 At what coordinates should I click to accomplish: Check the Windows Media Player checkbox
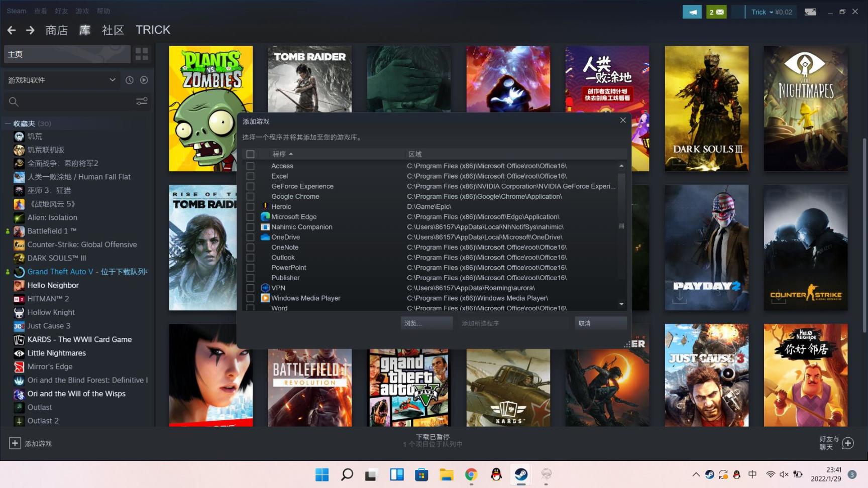click(250, 298)
